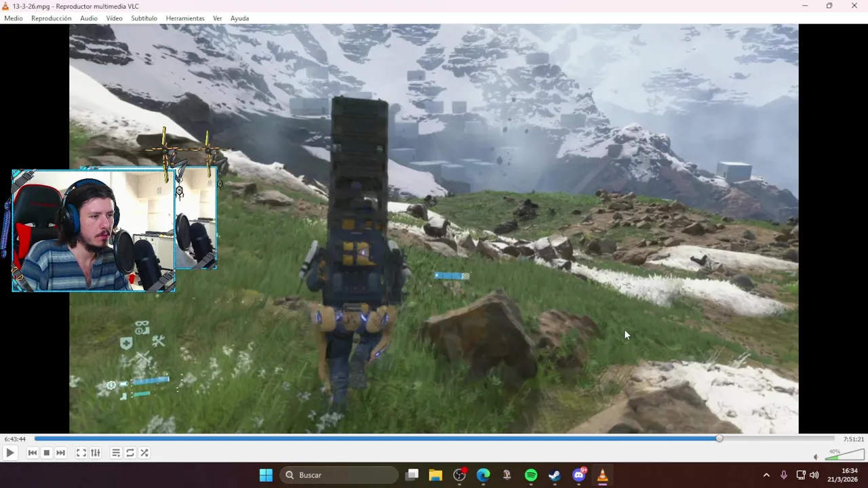868x488 pixels.
Task: Expand hidden system tray icons
Action: (x=766, y=475)
